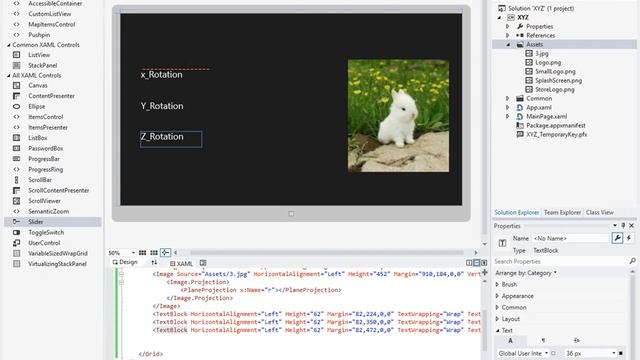Viewport: 640px width, 360px height.
Task: Select Logo.png in Solution Explorer
Action: [x=548, y=62]
